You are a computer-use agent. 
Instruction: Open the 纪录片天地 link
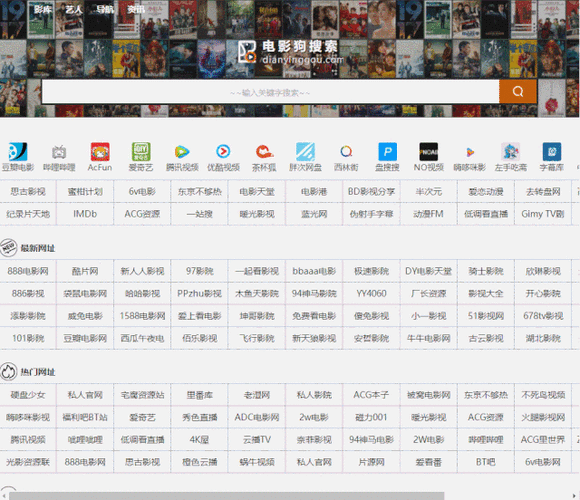[x=28, y=214]
